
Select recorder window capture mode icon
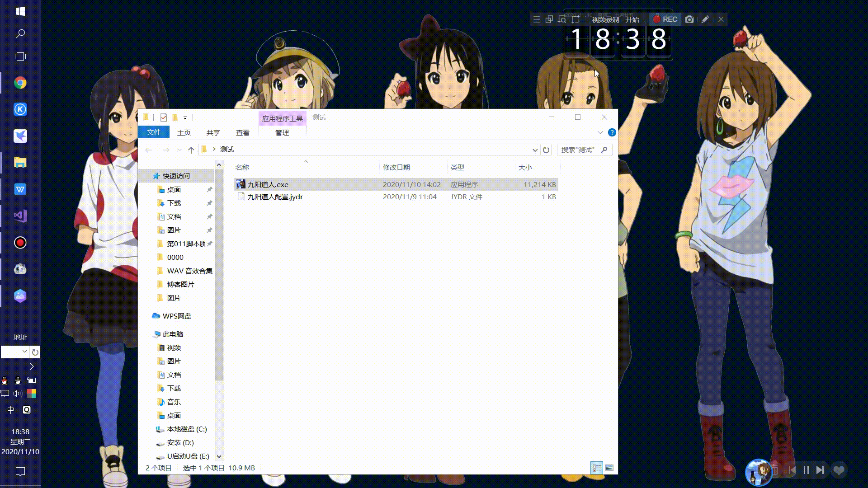[x=549, y=19]
